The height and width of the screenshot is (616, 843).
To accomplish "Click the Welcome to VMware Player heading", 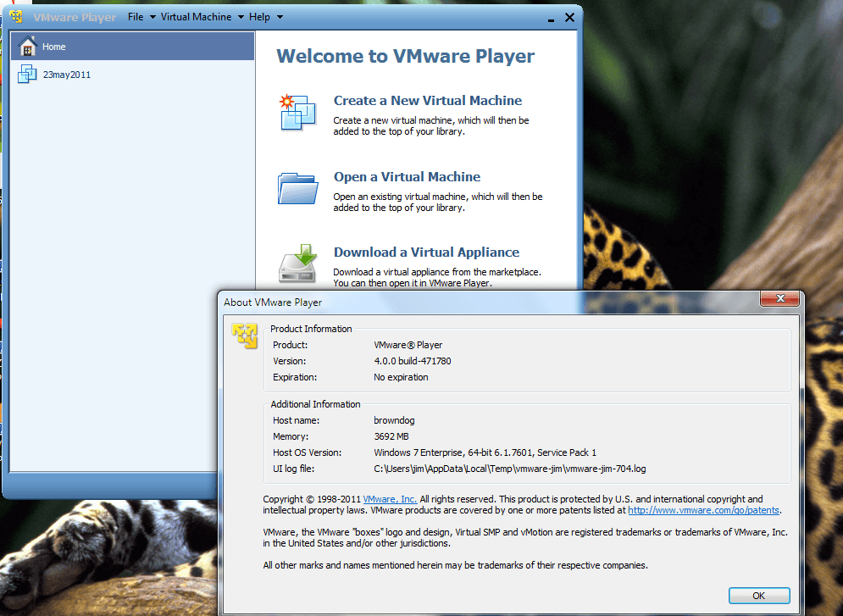I will point(405,57).
